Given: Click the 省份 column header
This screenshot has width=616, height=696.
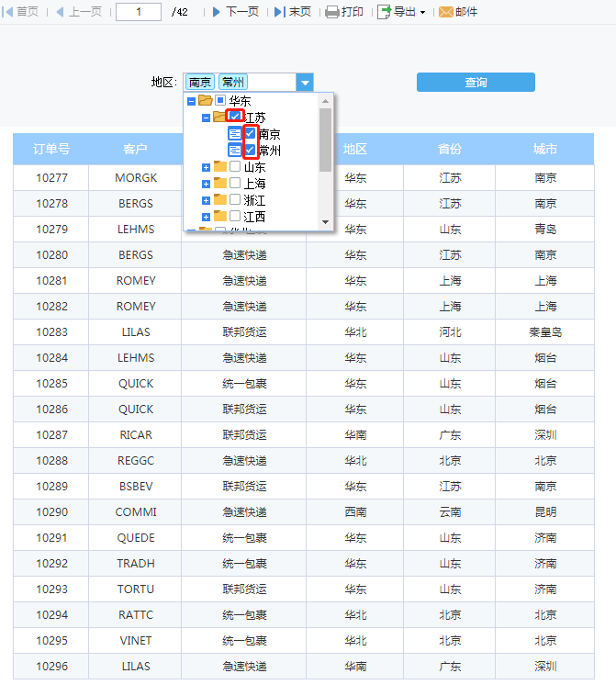Looking at the screenshot, I should click(450, 149).
